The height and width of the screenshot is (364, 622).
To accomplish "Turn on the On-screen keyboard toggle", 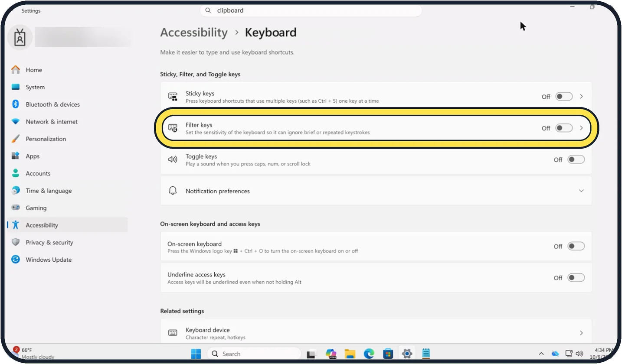I will 576,246.
